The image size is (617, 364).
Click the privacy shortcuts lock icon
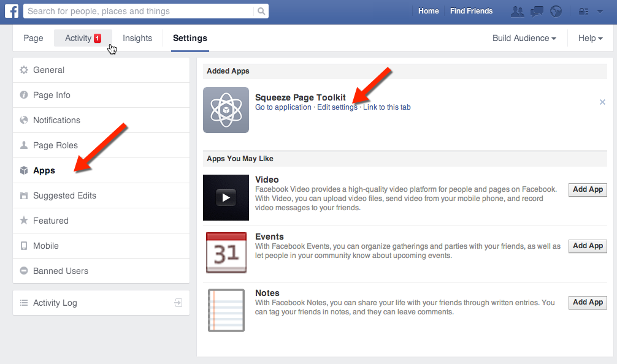583,11
